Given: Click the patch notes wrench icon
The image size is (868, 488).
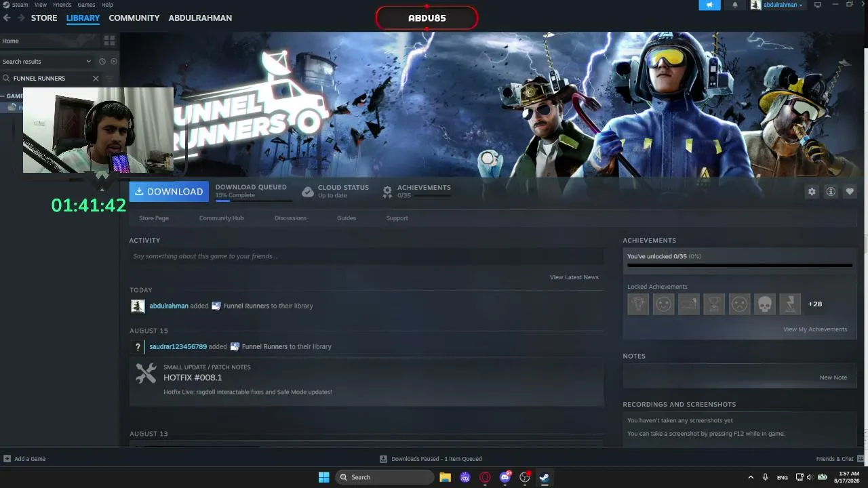Looking at the screenshot, I should (x=146, y=373).
